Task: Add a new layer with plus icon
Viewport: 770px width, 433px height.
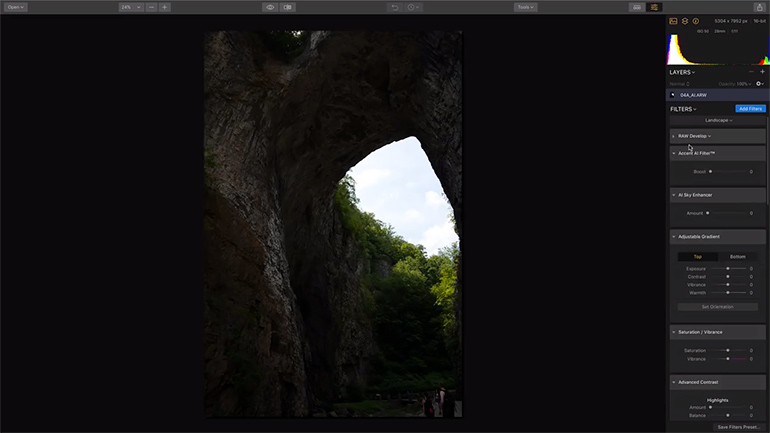Action: point(762,72)
